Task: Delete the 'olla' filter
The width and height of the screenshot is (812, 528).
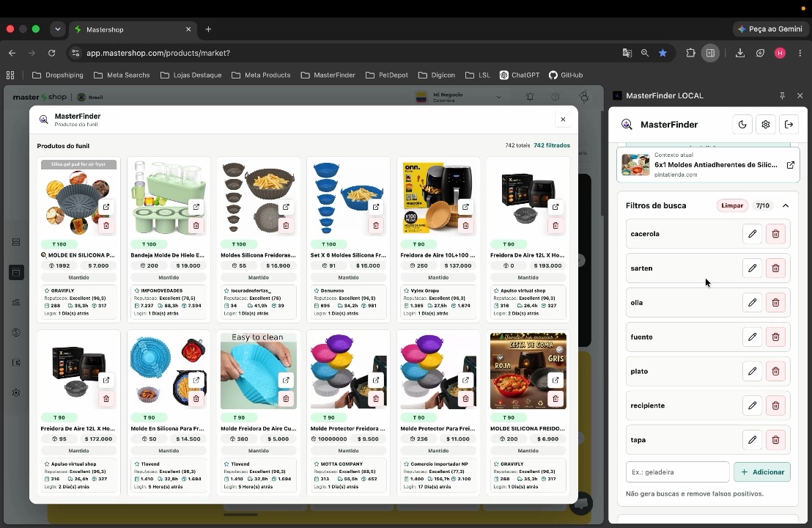Action: (775, 303)
